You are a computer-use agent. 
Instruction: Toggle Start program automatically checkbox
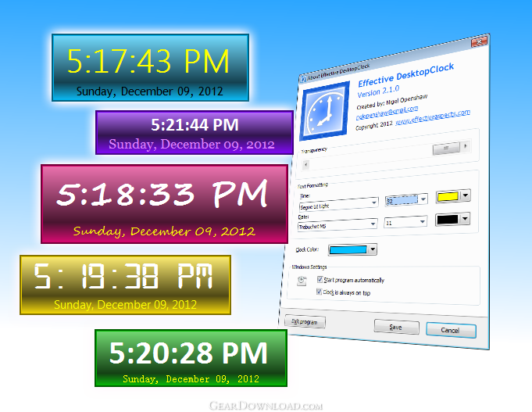[320, 279]
